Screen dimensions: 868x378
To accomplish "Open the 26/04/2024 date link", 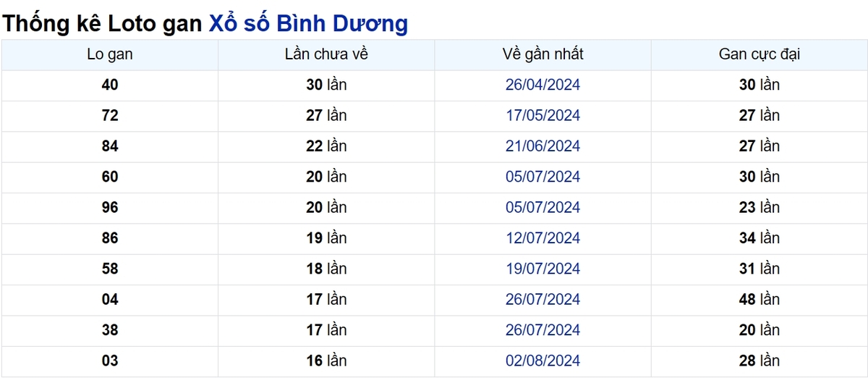I will tap(543, 85).
